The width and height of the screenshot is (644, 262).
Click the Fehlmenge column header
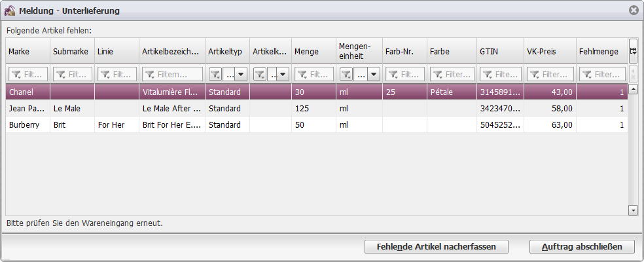[602, 51]
